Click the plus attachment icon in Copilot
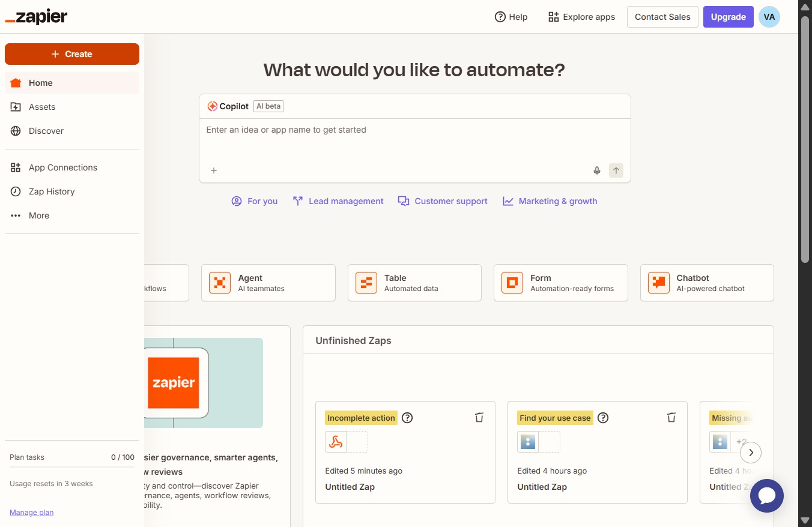 click(214, 170)
